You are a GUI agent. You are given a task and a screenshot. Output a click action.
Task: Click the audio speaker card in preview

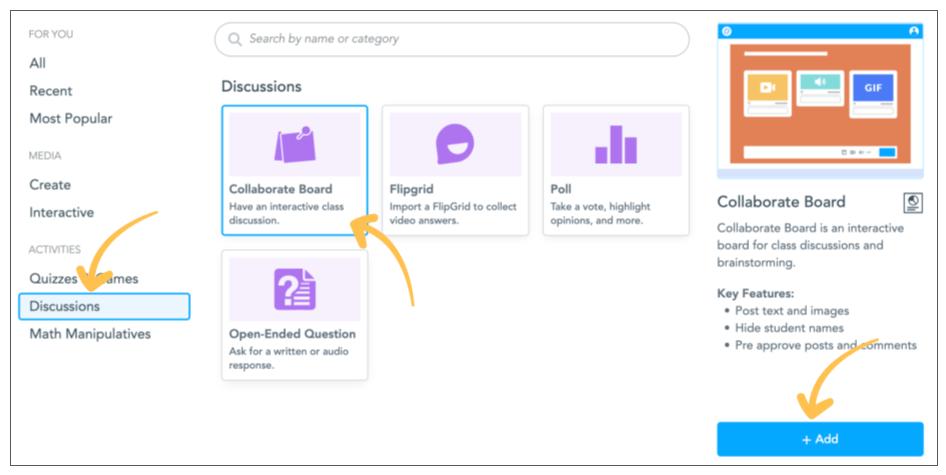click(819, 84)
